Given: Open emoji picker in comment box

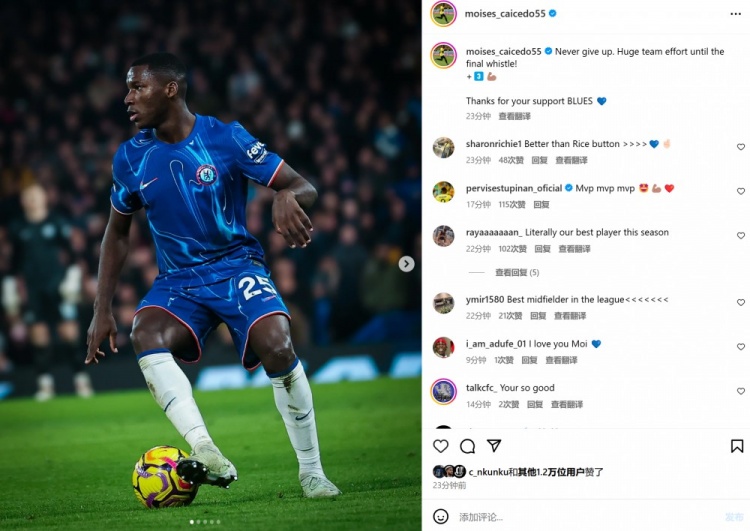Looking at the screenshot, I should pyautogui.click(x=441, y=517).
